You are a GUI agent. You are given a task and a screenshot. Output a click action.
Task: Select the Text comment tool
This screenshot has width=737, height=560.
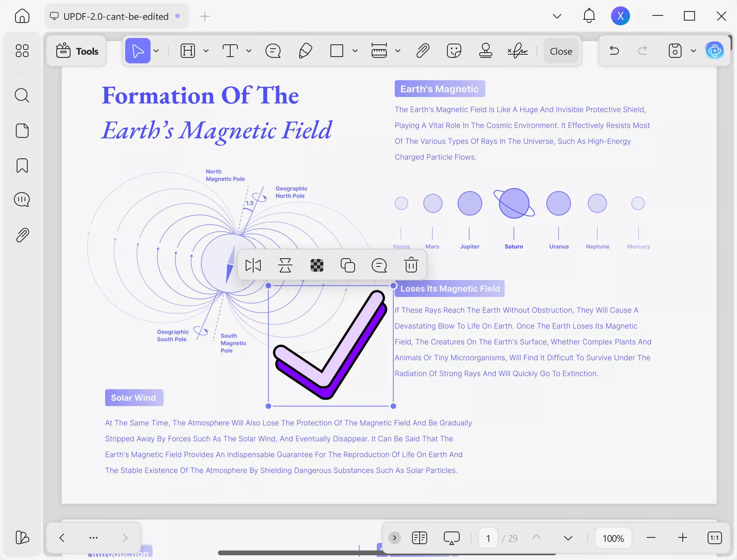(230, 51)
